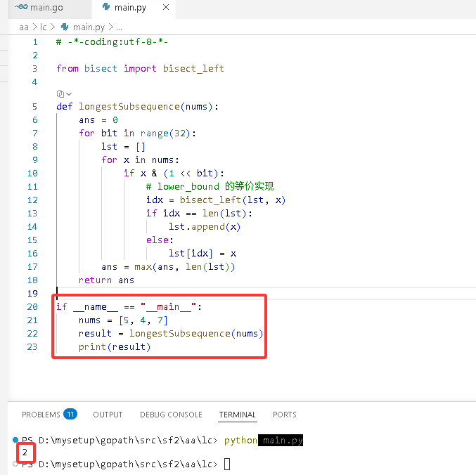Click line number 20 in the gutter
The height and width of the screenshot is (475, 476).
click(x=32, y=306)
